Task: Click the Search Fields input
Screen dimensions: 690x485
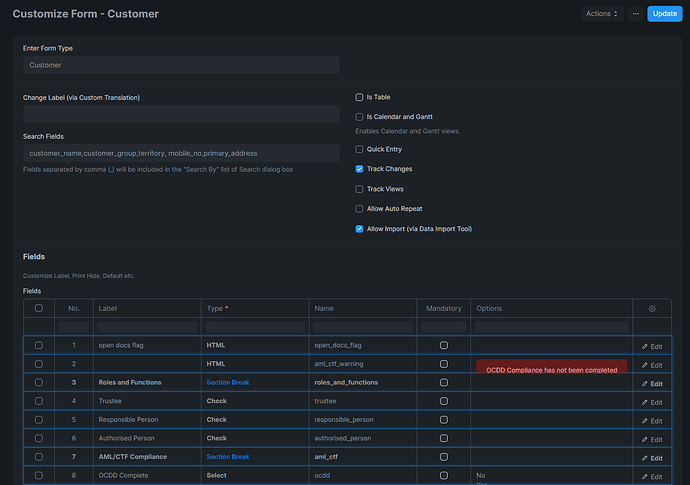Action: pos(181,153)
